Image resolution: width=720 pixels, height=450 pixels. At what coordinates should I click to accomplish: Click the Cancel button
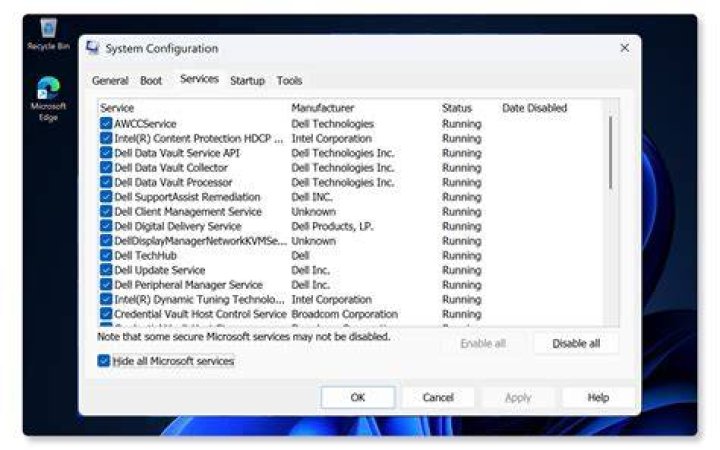pyautogui.click(x=438, y=398)
